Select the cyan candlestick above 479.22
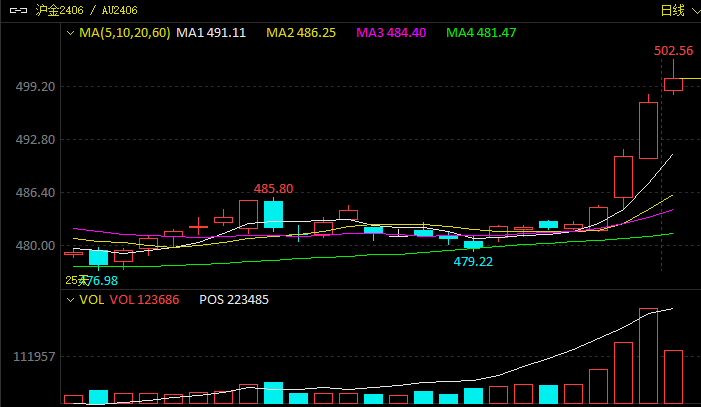This screenshot has width=701, height=407. pos(473,244)
